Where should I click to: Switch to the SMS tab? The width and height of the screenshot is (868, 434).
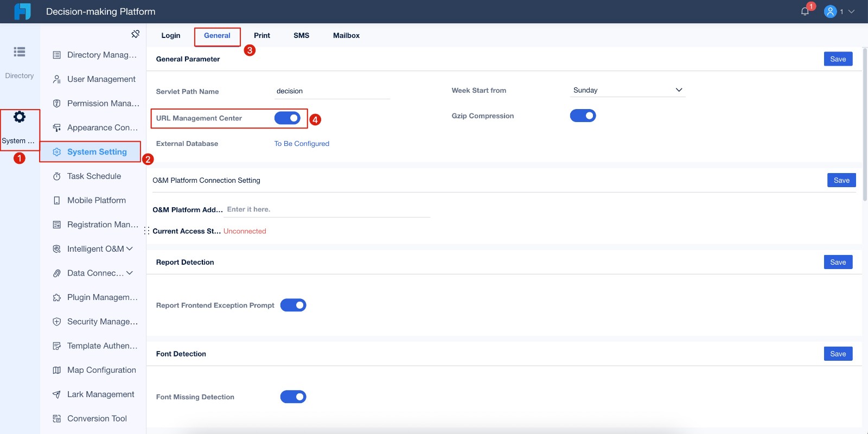point(302,35)
